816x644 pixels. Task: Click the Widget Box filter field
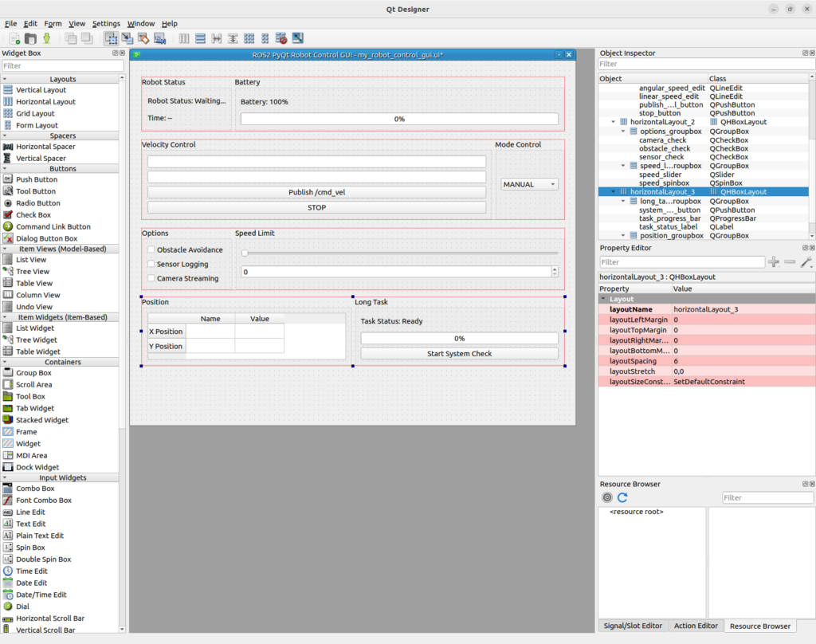click(62, 65)
